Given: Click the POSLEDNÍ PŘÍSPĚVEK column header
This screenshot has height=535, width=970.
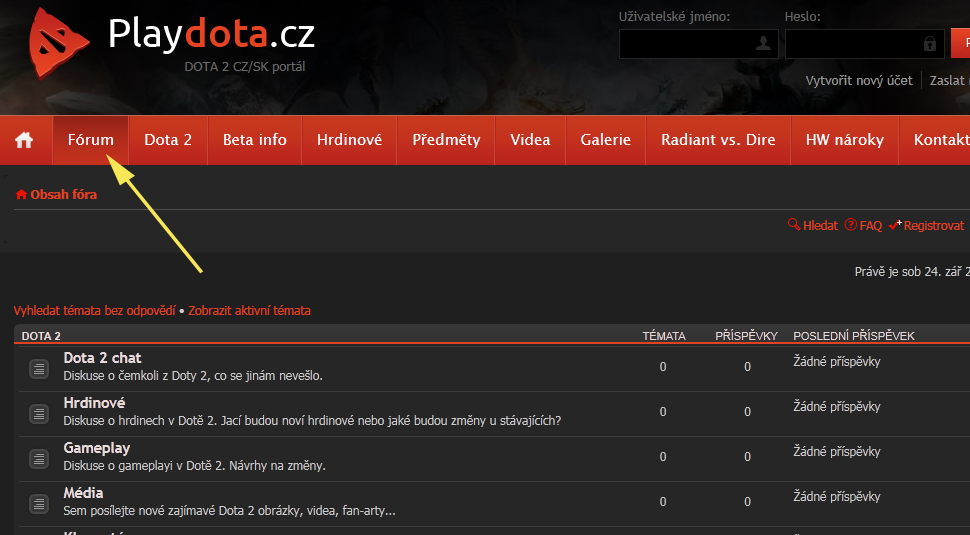Looking at the screenshot, I should click(854, 336).
